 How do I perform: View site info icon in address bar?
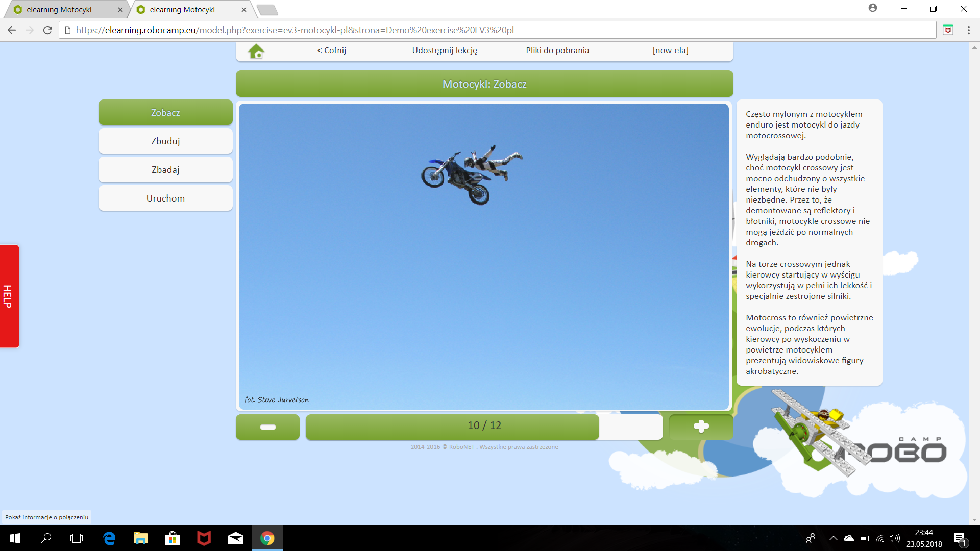click(68, 30)
